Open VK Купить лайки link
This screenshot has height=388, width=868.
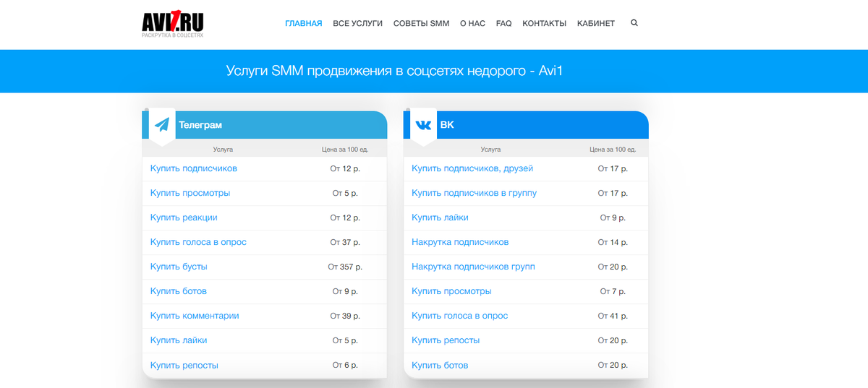coord(440,217)
